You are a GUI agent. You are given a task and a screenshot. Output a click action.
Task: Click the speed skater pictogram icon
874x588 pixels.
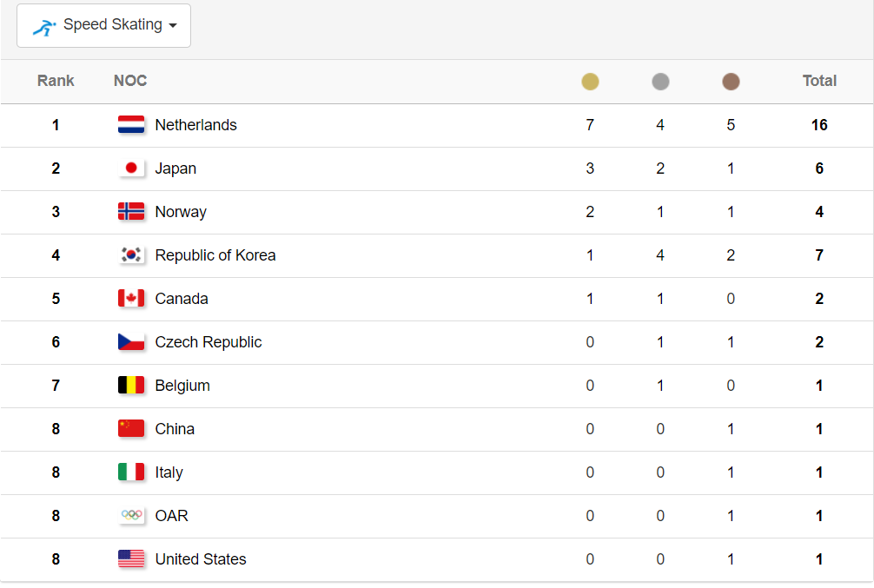[x=44, y=27]
